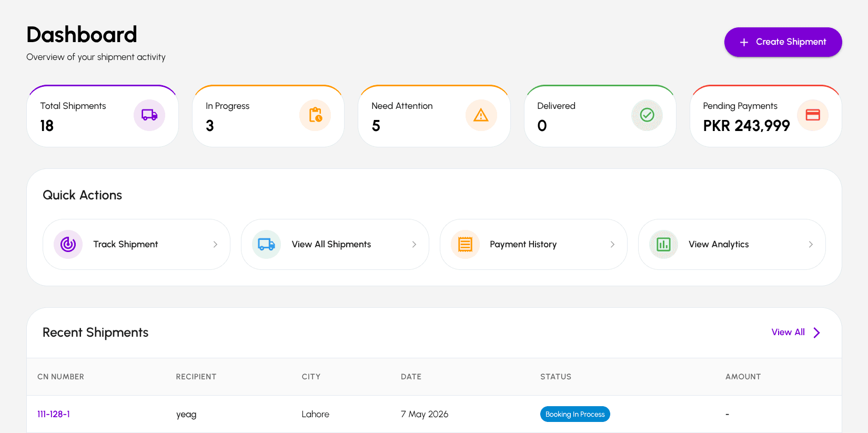The width and height of the screenshot is (868, 433).
Task: Click the RECIPIENT column header
Action: [x=196, y=377]
